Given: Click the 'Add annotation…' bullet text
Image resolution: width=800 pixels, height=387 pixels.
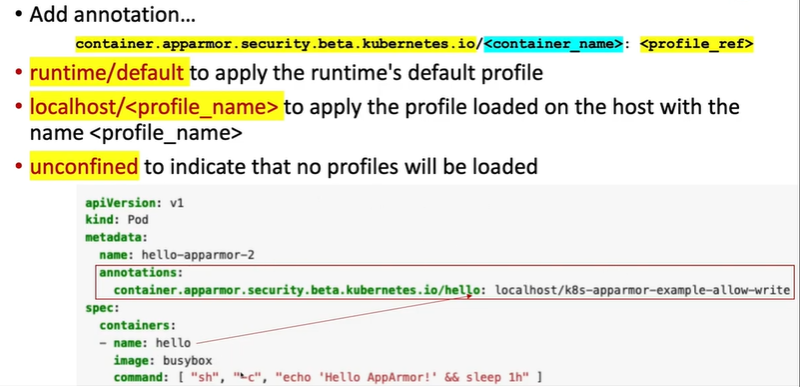Looking at the screenshot, I should pos(112,14).
